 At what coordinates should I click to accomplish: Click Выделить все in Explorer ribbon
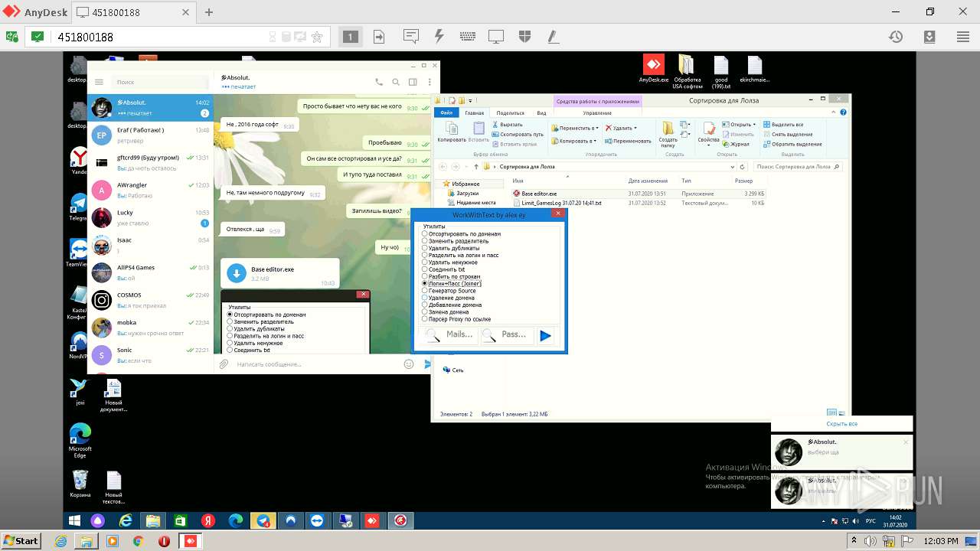click(782, 125)
